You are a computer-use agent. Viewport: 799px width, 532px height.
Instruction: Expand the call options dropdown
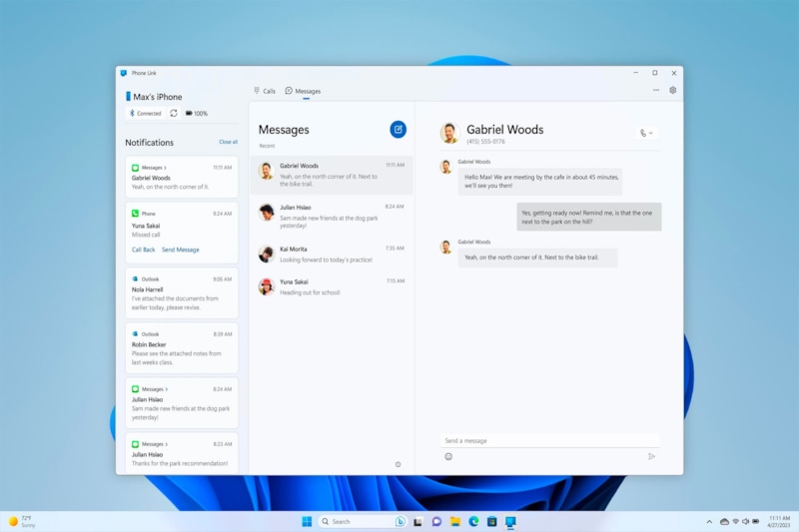pos(646,133)
